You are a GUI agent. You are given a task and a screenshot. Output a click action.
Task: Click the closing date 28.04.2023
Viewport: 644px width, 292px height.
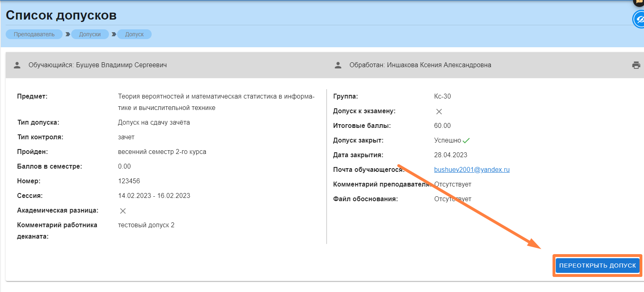450,155
